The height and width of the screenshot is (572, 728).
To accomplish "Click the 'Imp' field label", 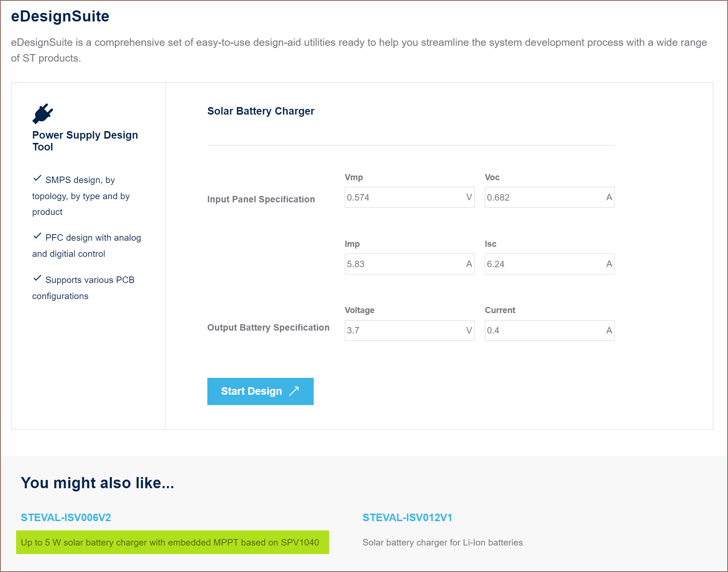I will coord(352,244).
